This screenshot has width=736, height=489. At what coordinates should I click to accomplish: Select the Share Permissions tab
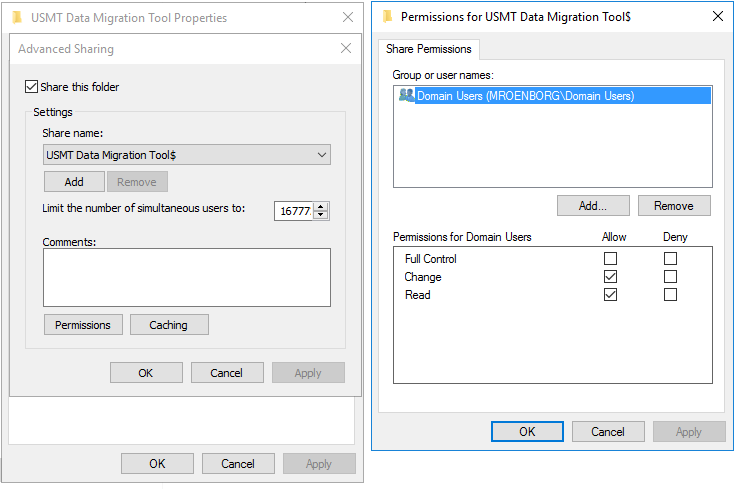coord(429,49)
